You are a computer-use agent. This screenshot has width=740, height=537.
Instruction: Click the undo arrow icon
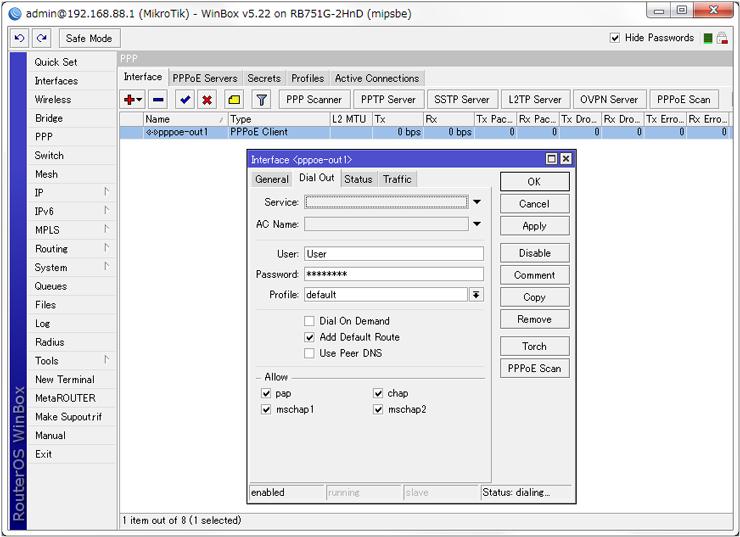coord(20,38)
